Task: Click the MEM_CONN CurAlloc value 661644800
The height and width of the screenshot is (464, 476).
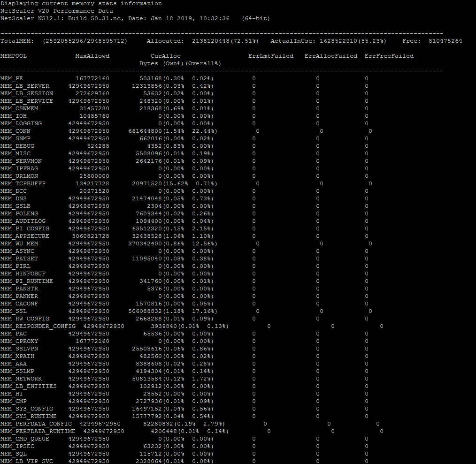Action: [x=145, y=131]
